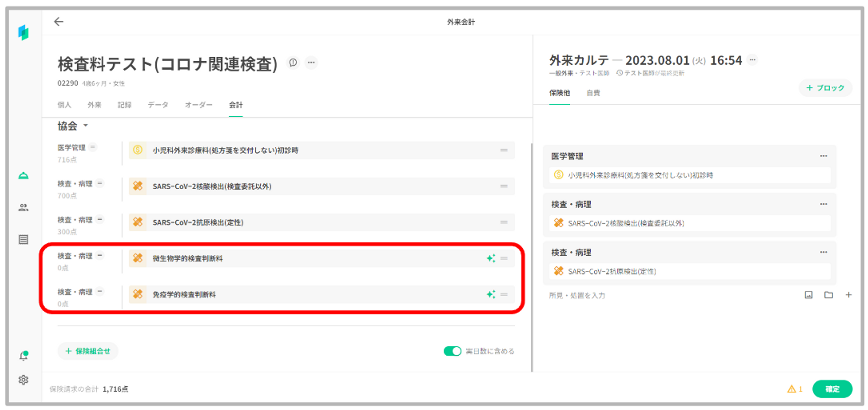Screen dimensions: 868x410
Task: Click the 確定 button
Action: pos(832,389)
